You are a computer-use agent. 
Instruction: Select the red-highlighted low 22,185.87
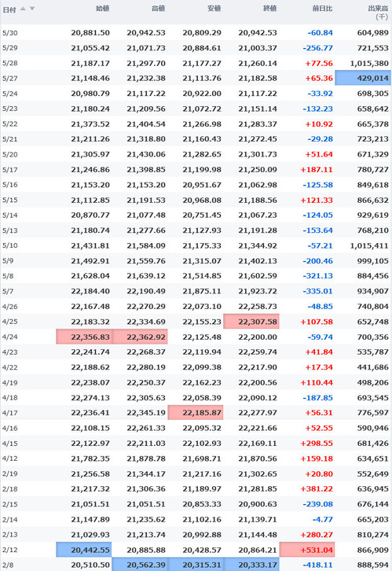pos(196,413)
